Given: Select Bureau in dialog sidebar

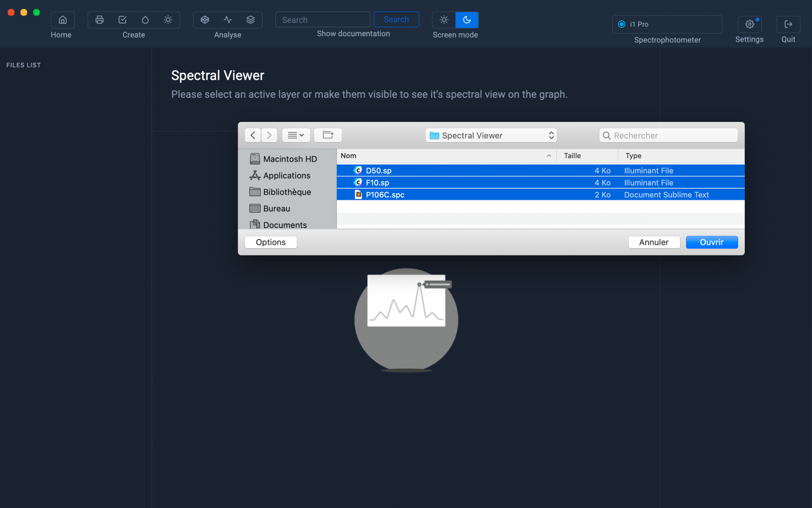Looking at the screenshot, I should 270,208.
